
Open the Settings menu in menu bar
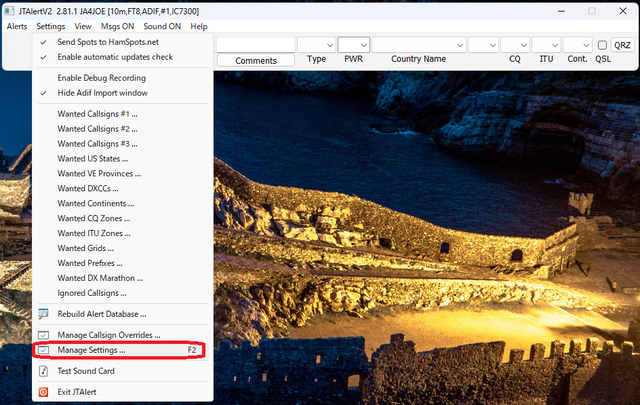pyautogui.click(x=51, y=27)
